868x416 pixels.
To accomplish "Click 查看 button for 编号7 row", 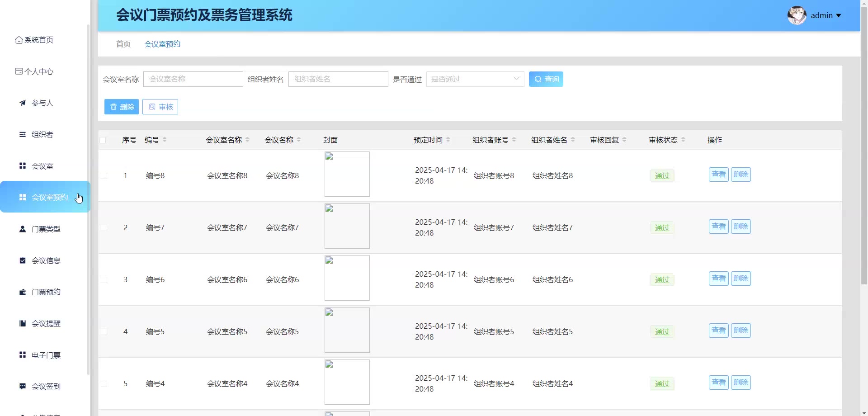I will tap(718, 227).
